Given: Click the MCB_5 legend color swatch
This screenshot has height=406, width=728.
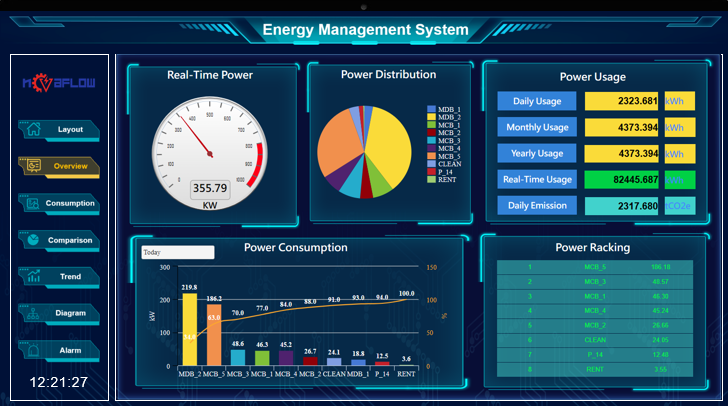Looking at the screenshot, I should 431,156.
